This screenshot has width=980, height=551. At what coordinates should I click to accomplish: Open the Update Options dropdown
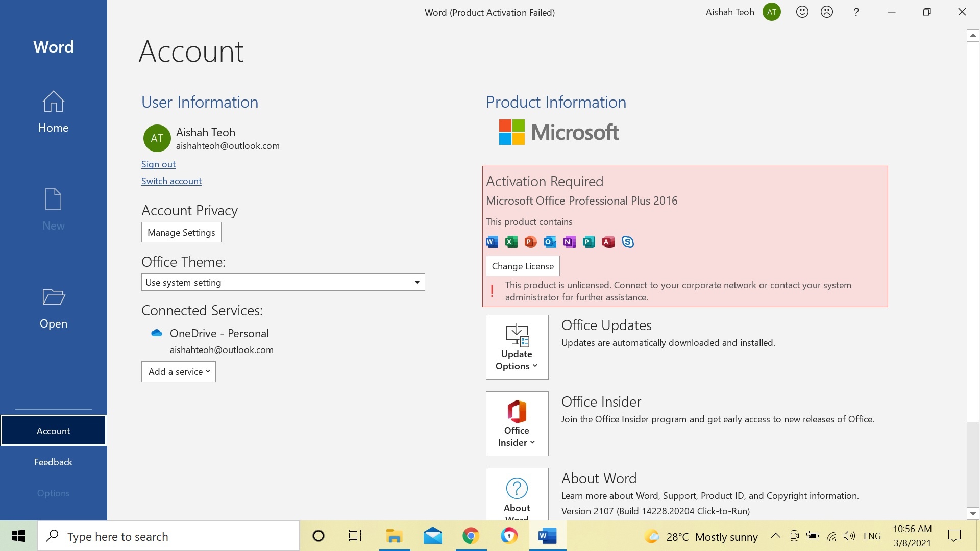pyautogui.click(x=517, y=347)
